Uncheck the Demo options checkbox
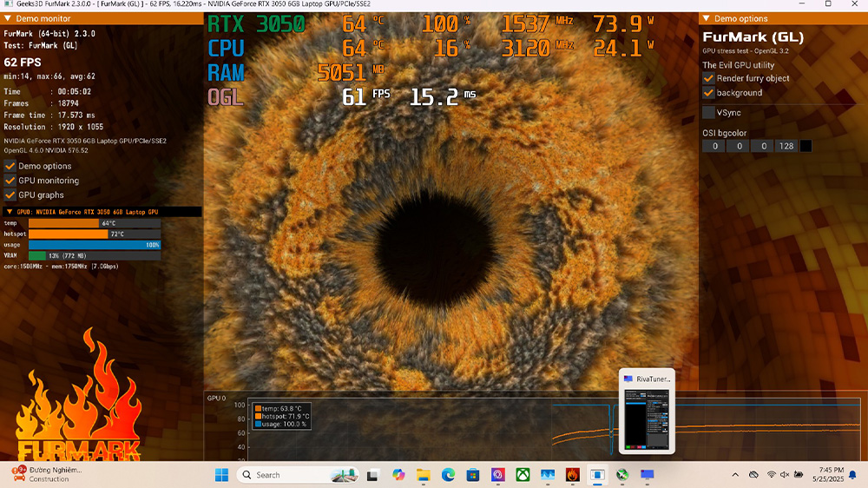 click(x=10, y=166)
